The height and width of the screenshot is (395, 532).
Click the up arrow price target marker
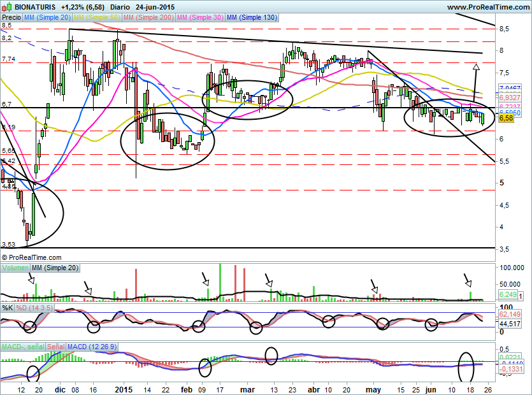pyautogui.click(x=475, y=66)
